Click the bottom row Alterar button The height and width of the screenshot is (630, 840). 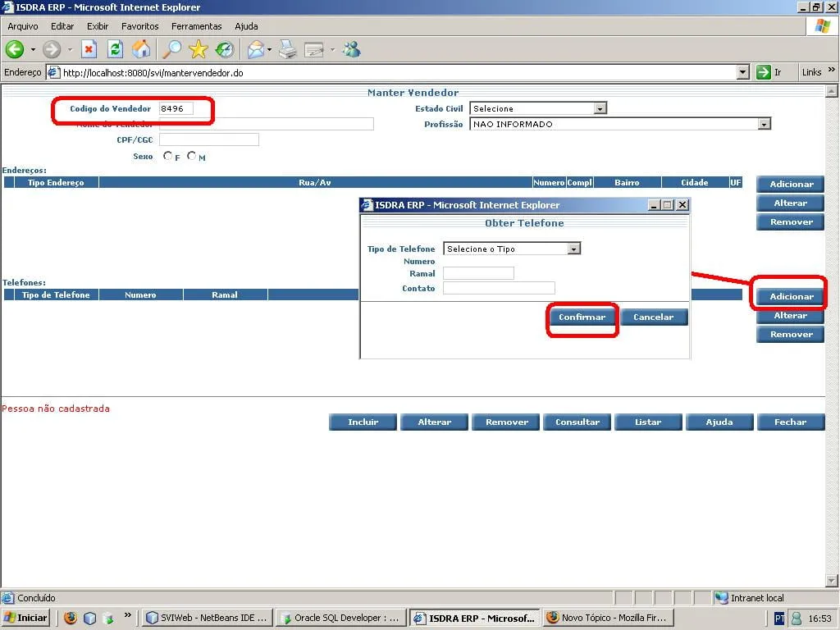(435, 422)
